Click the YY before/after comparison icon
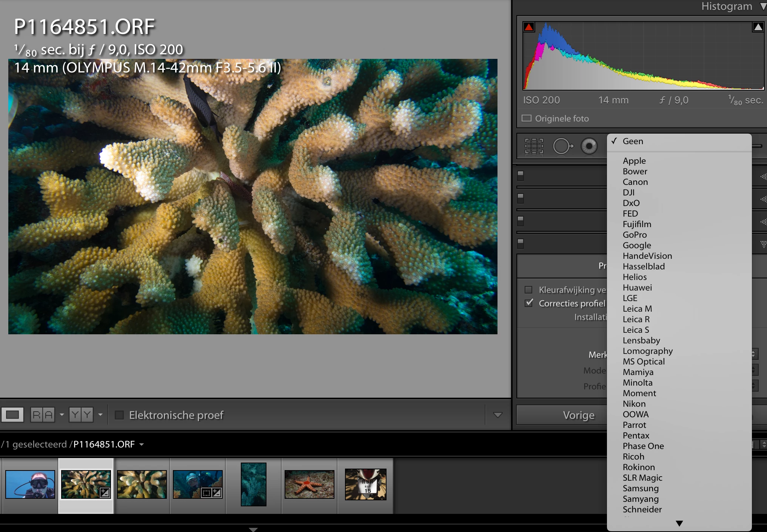This screenshot has height=532, width=767. [x=81, y=415]
